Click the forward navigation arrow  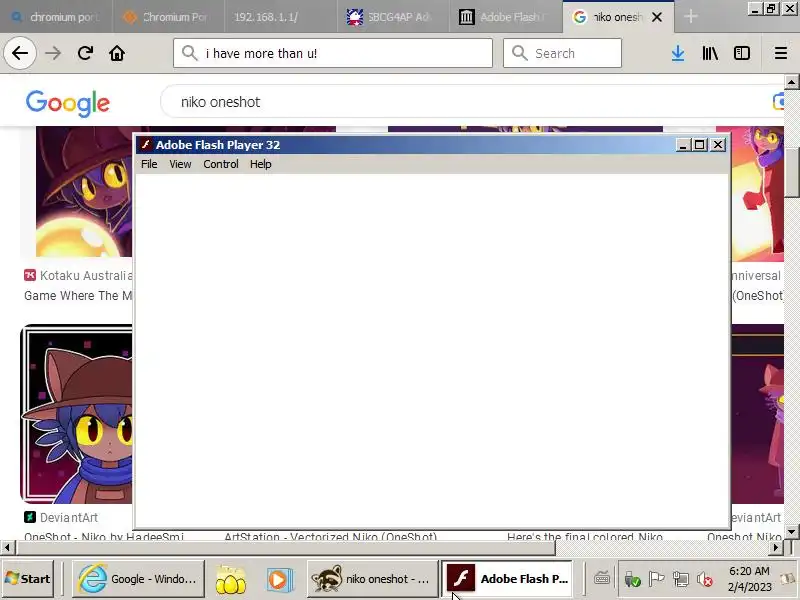pos(53,53)
